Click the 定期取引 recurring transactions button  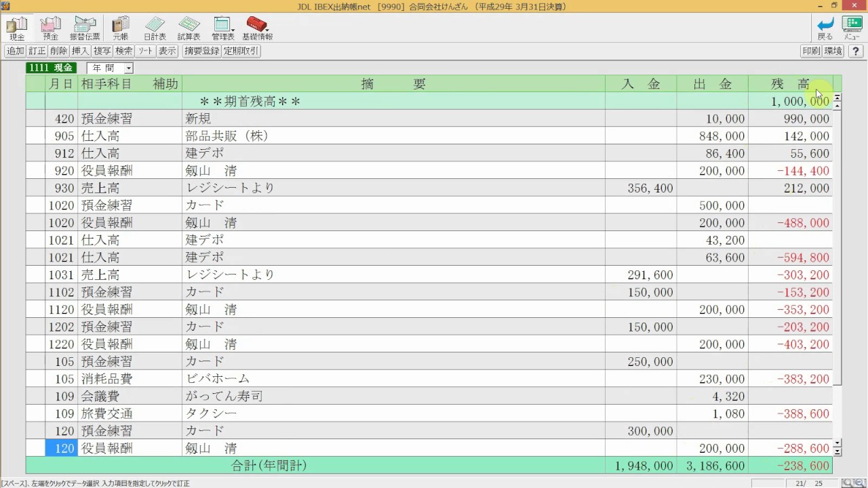click(241, 51)
